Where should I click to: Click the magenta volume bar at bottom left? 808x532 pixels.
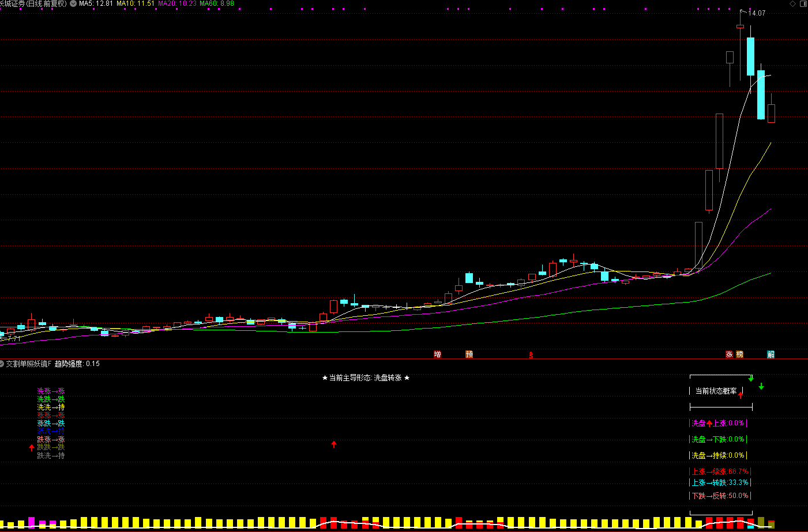[32, 523]
